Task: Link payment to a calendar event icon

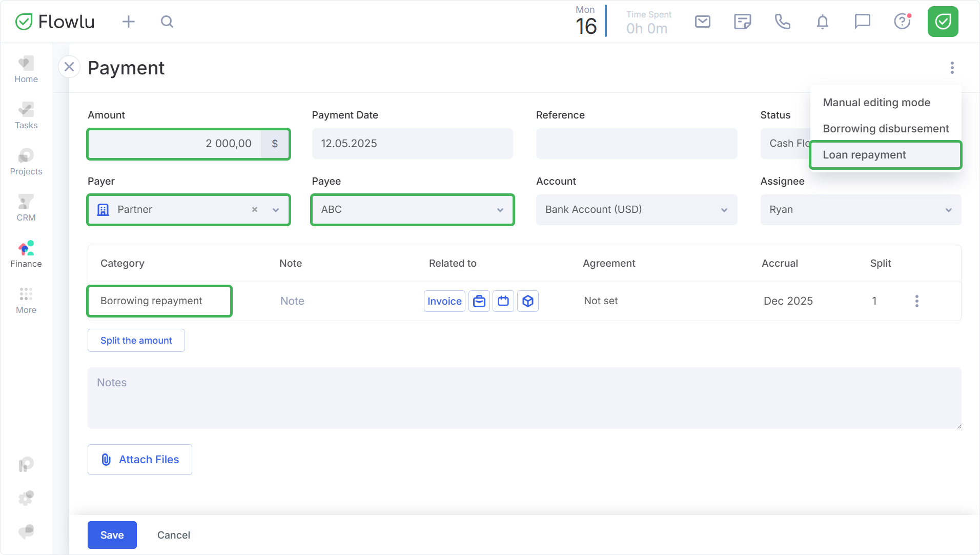Action: (503, 301)
